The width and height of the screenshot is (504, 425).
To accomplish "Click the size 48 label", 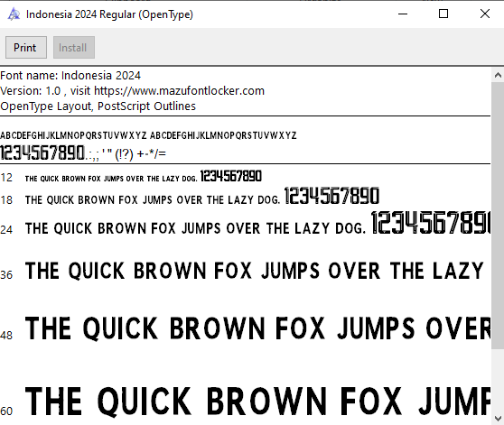I will (6, 335).
